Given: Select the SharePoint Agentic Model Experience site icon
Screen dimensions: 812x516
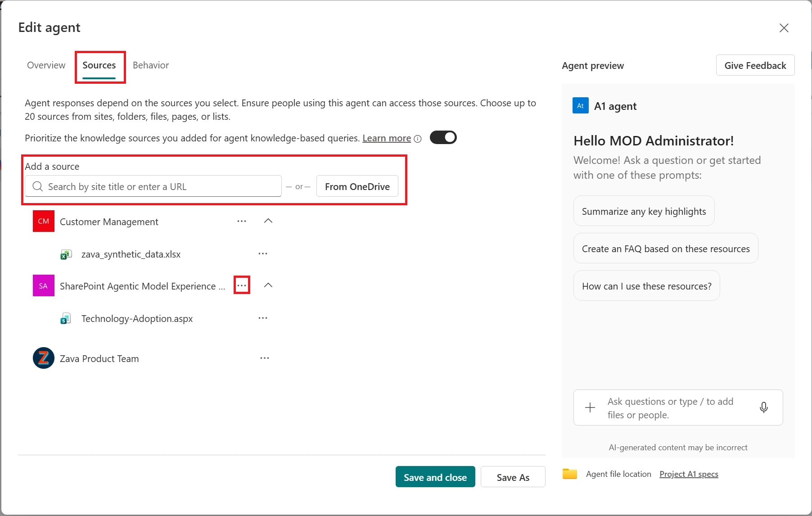Looking at the screenshot, I should 43,285.
